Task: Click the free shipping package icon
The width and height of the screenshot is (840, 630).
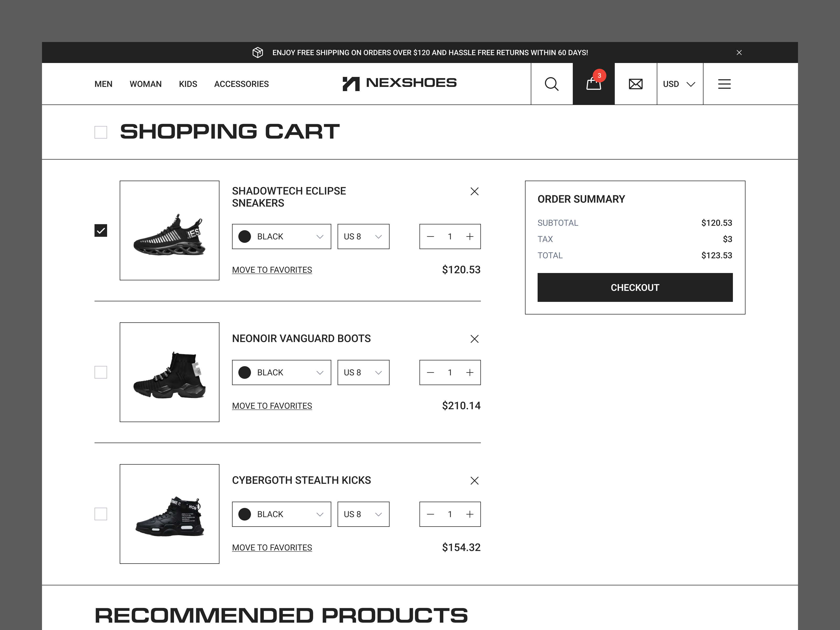Action: (x=258, y=52)
